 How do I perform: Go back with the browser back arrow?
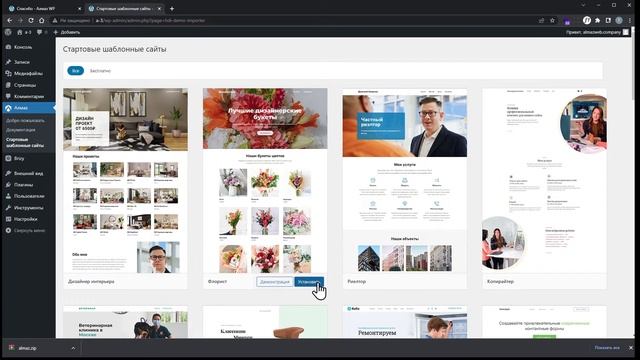coord(9,20)
